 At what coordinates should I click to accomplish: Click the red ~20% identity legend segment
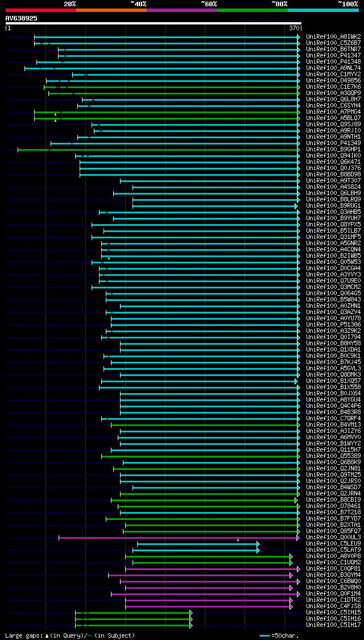(x=41, y=10)
